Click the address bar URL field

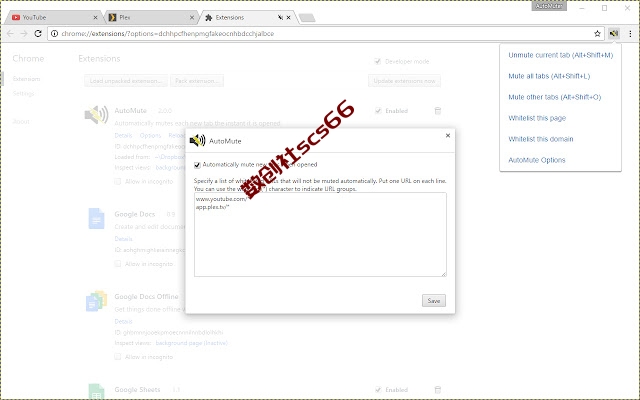point(324,33)
